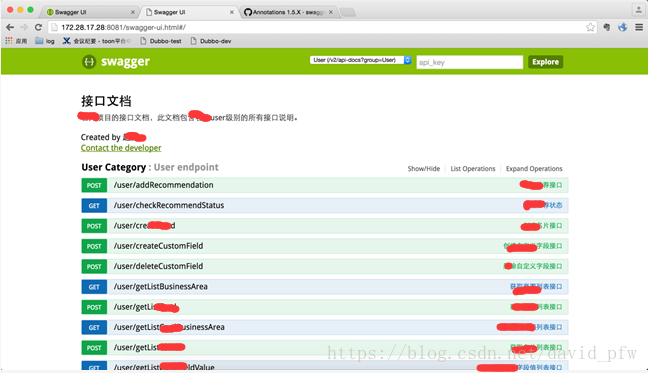Click the address bar URL
648x373 pixels.
[x=124, y=27]
